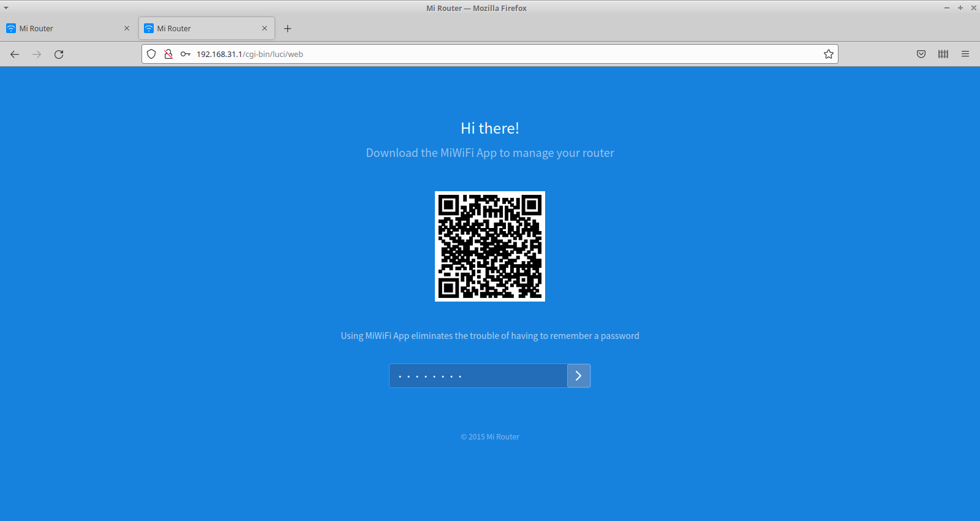The width and height of the screenshot is (980, 521).
Task: Open the saved password key icon
Action: pyautogui.click(x=185, y=54)
